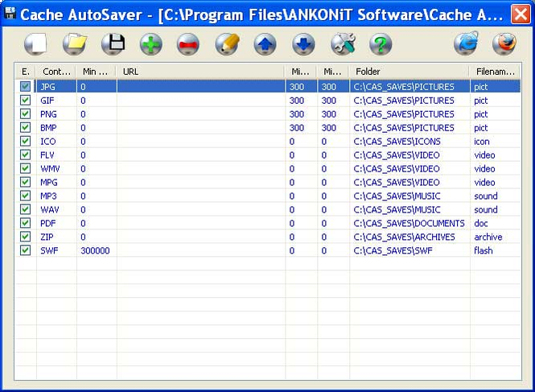Sort by the URL column header
Screen dimensions: 535x392
coord(201,72)
